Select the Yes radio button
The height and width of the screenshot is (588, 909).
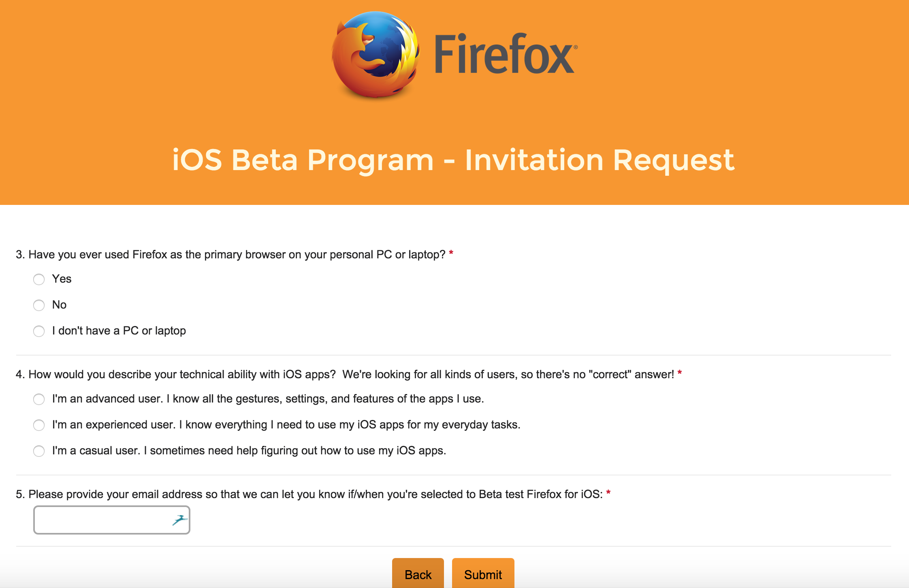coord(39,279)
